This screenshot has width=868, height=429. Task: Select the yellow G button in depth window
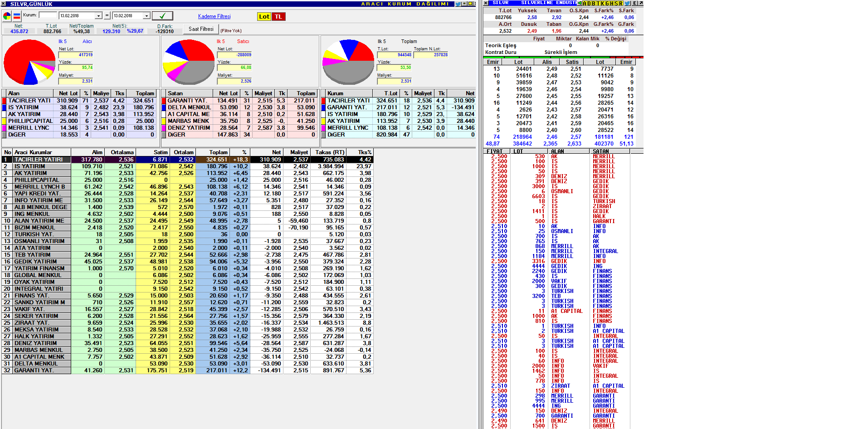pyautogui.click(x=607, y=3)
